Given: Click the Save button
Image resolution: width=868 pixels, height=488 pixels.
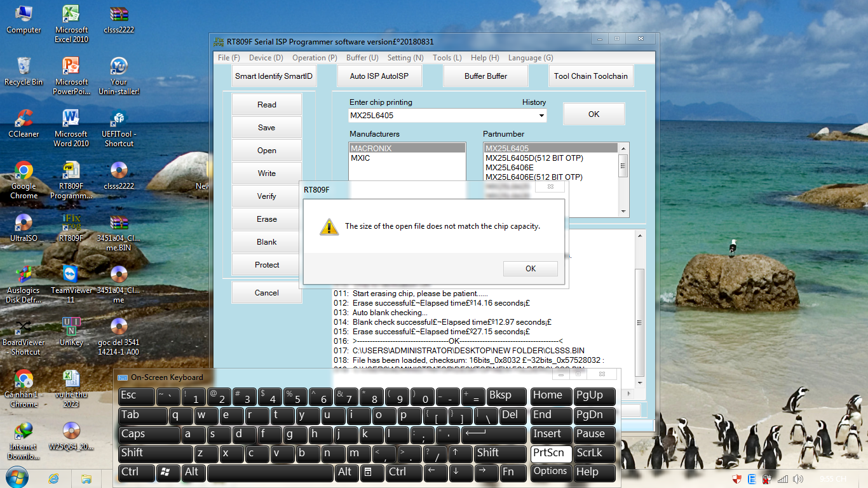Looking at the screenshot, I should (267, 128).
